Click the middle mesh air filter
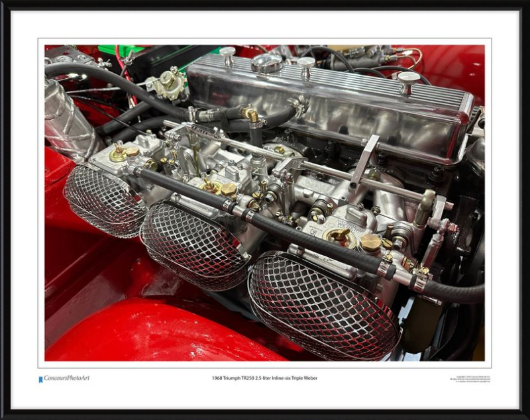 pos(192,244)
